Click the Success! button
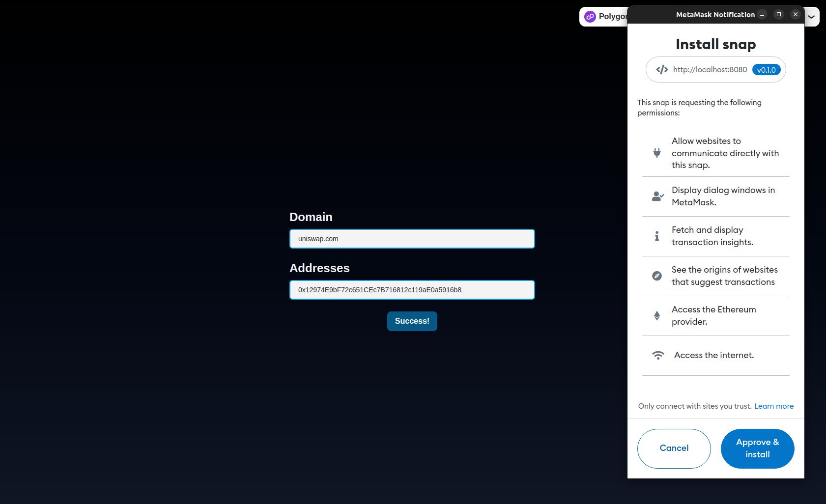The width and height of the screenshot is (826, 504). pos(412,321)
